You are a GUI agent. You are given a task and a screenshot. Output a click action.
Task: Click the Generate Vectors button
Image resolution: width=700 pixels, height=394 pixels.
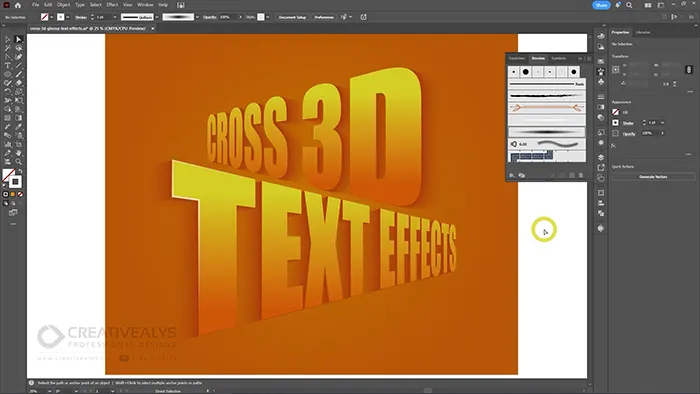coord(653,177)
